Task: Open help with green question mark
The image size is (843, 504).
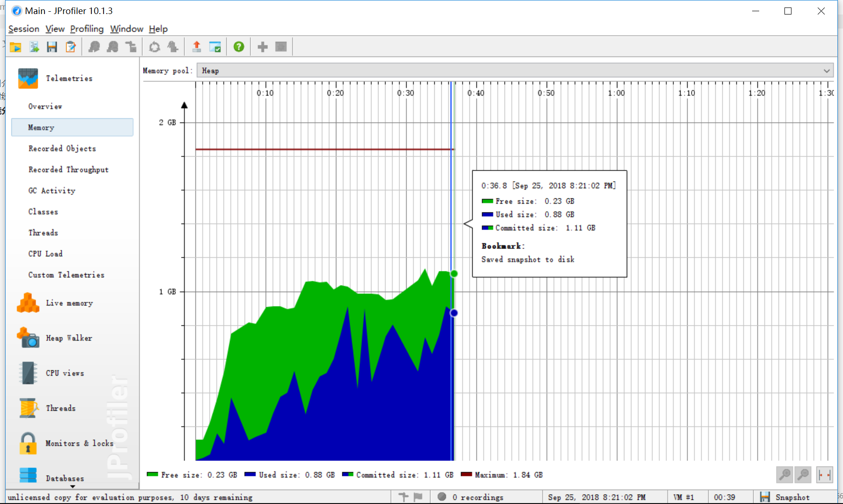Action: 239,47
